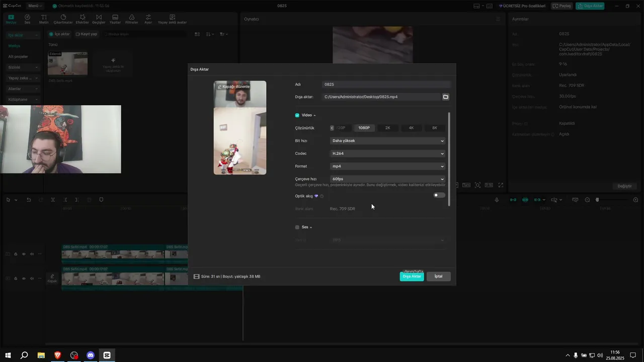Click the Dışa Aktar button in dialog

coord(412,277)
